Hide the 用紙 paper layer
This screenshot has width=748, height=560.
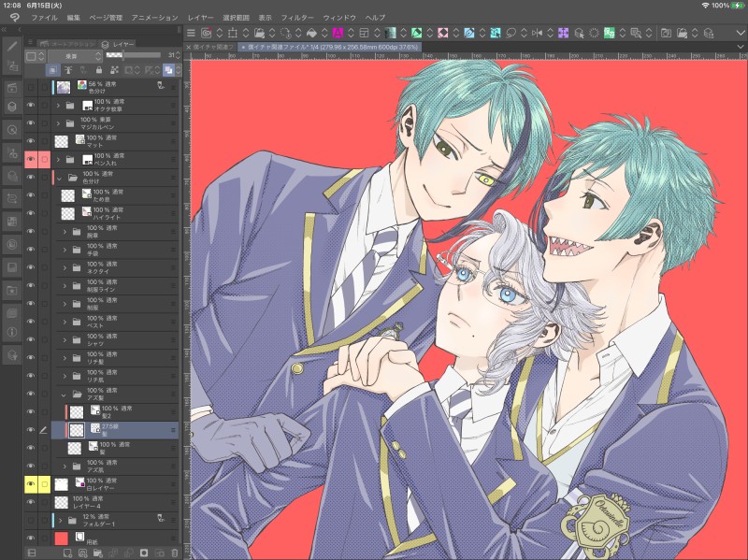31,538
